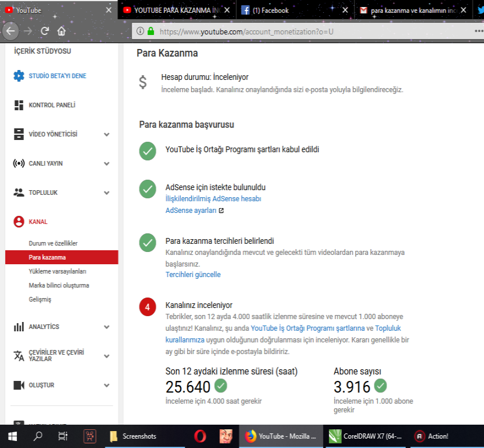The image size is (484, 448).
Task: Click the watch hours value 25.640
Action: pos(188,387)
